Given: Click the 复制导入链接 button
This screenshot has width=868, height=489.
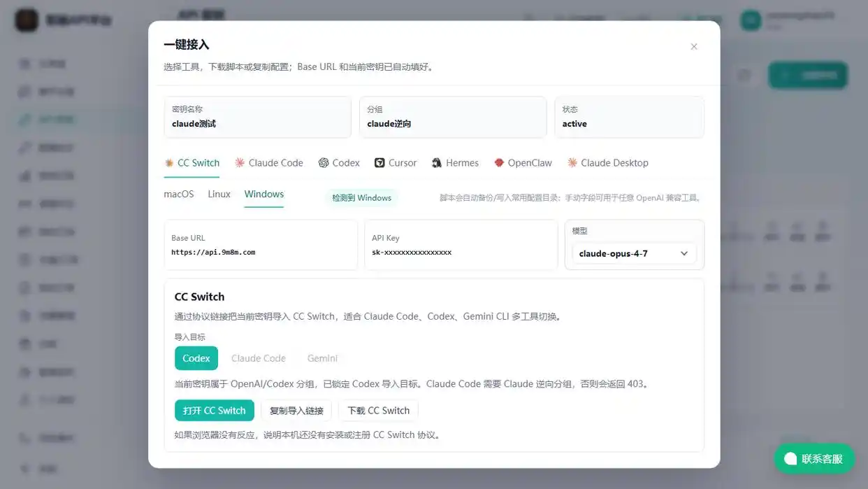Looking at the screenshot, I should click(296, 411).
